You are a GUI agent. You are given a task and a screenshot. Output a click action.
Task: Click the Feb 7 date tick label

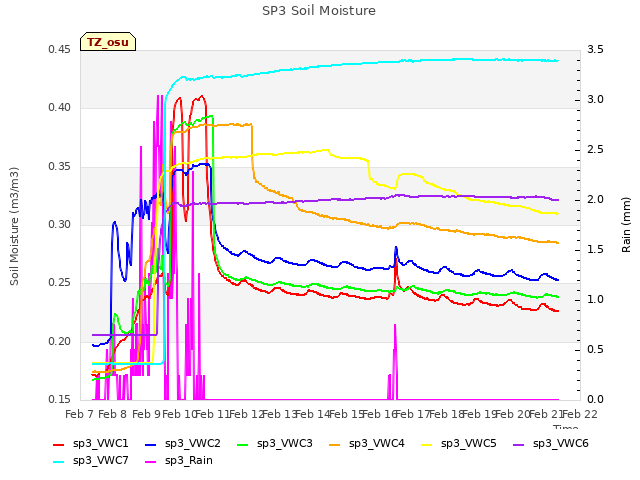pos(79,414)
